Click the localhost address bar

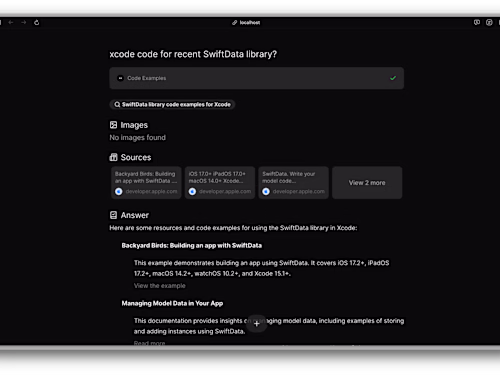[x=246, y=22]
